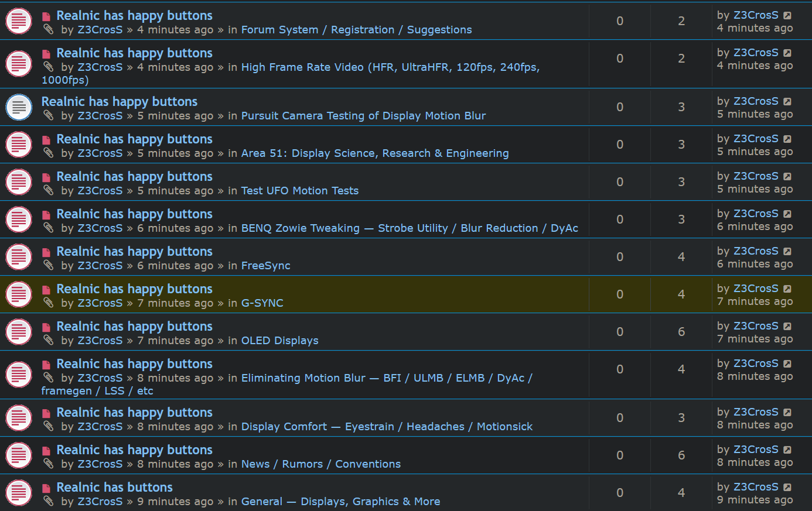View latest post icon in General — Displays row
This screenshot has height=511, width=812.
(x=787, y=488)
